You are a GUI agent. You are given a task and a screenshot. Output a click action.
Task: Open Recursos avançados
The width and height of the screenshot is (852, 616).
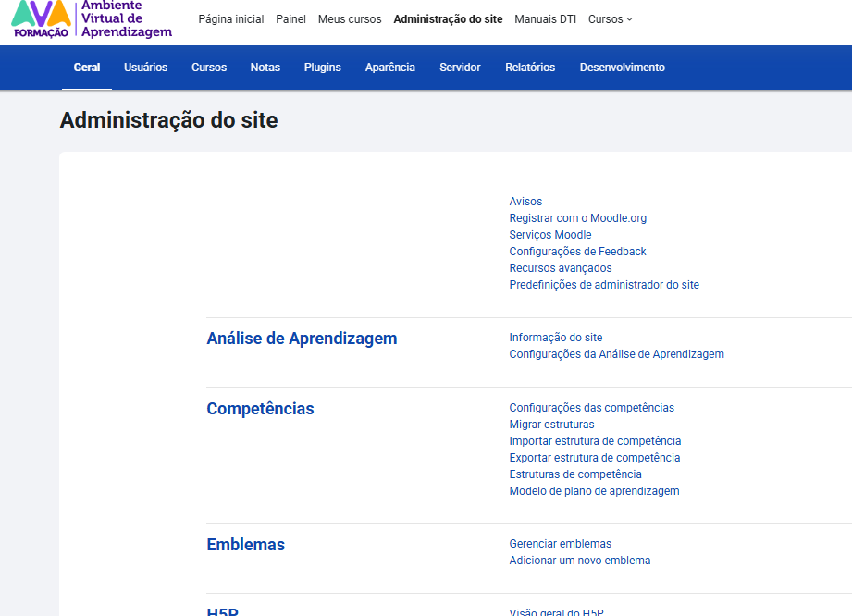561,268
